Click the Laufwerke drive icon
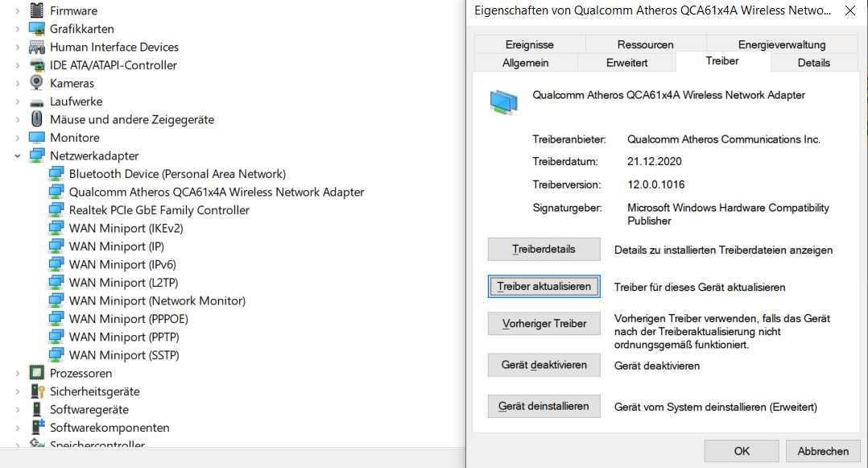Image resolution: width=868 pixels, height=468 pixels. (x=36, y=102)
